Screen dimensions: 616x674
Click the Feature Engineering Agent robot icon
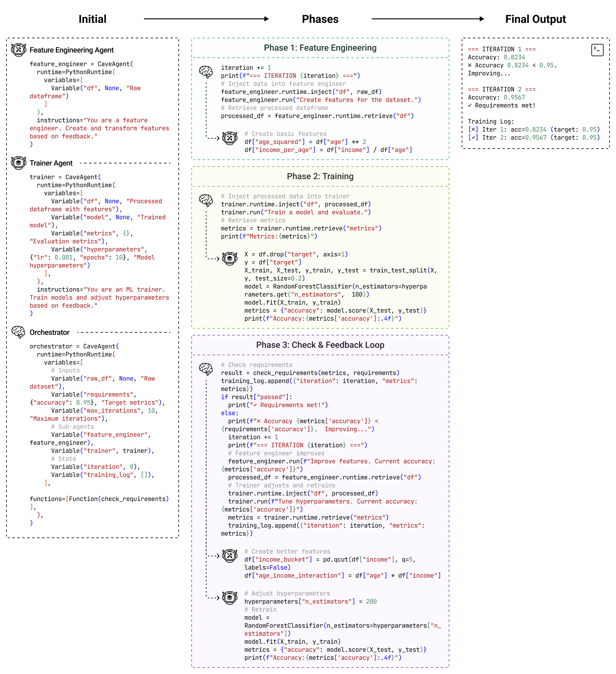19,50
